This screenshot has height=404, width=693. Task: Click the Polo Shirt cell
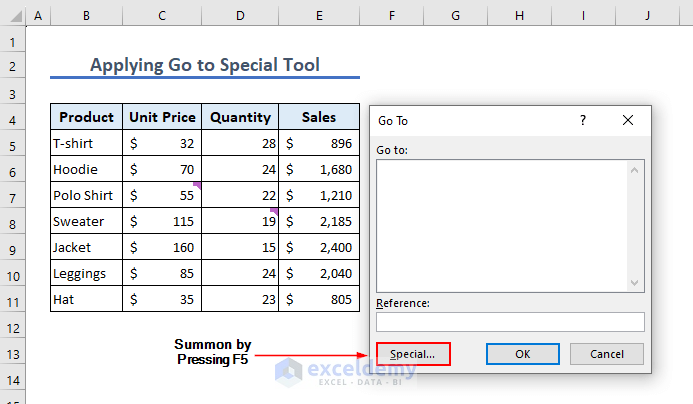86,195
